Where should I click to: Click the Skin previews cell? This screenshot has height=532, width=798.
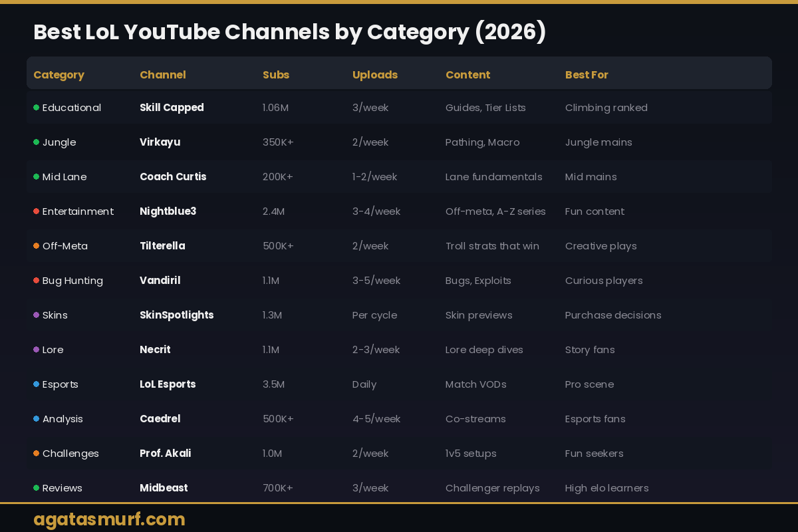click(x=479, y=315)
